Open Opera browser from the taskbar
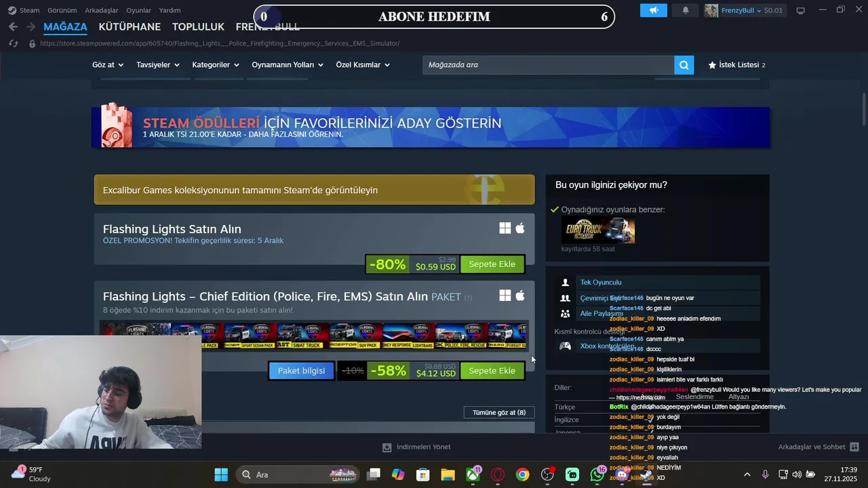 [x=498, y=474]
